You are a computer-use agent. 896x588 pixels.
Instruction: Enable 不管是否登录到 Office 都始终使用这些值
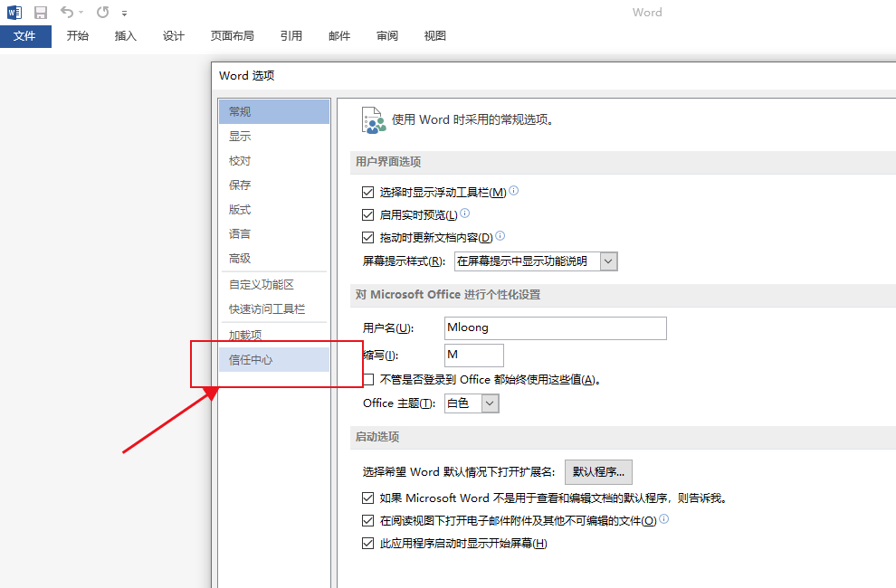click(x=367, y=379)
